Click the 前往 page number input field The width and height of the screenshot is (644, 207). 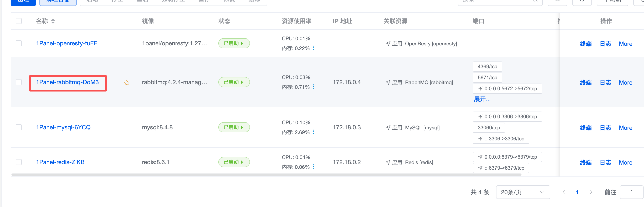[631, 192]
